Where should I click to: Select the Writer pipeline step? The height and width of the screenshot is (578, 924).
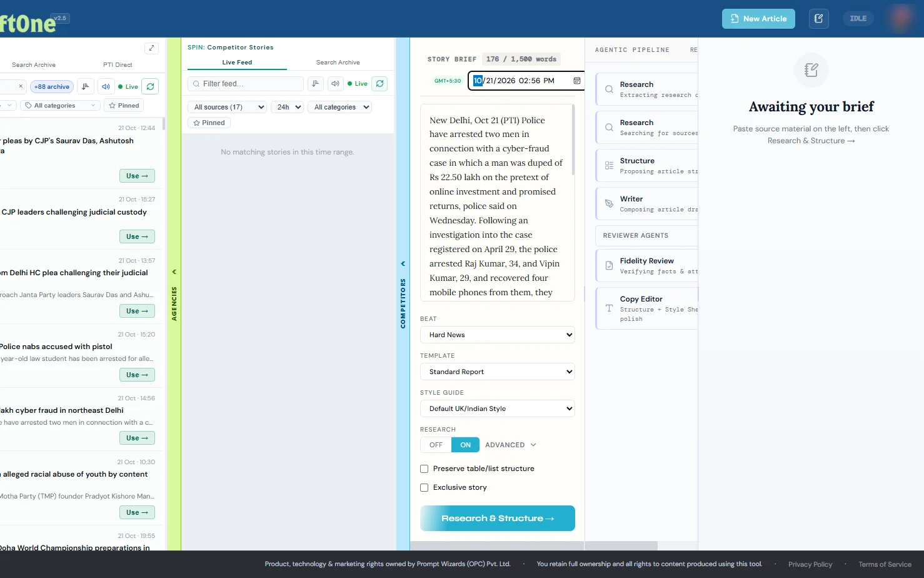pyautogui.click(x=646, y=204)
